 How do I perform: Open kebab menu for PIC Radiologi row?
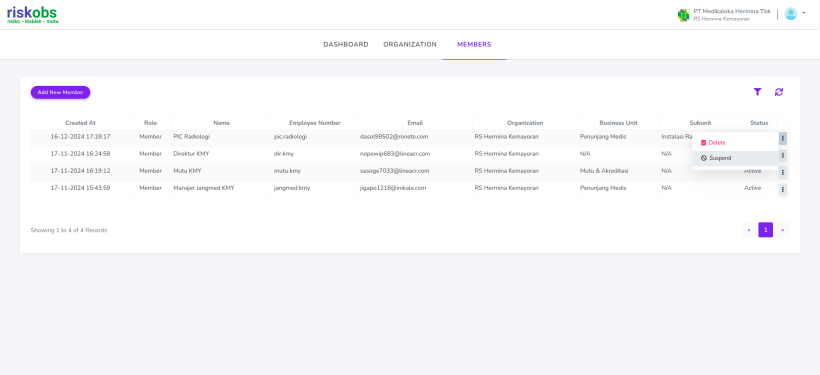tap(782, 139)
